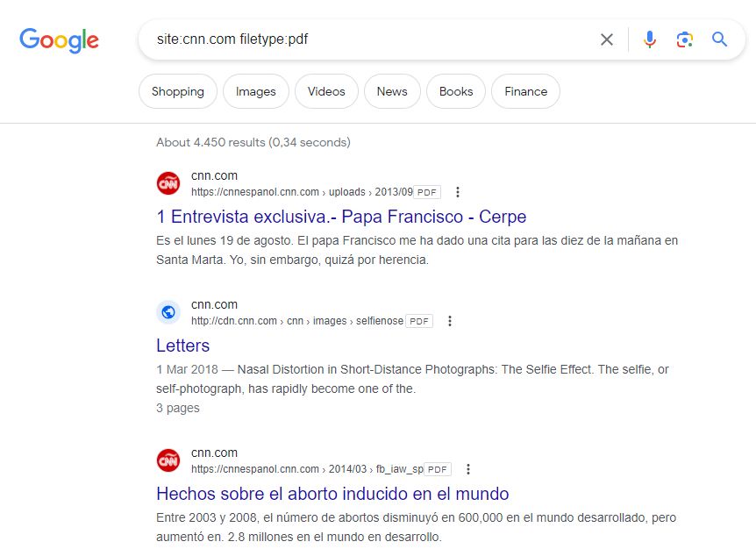Clear the search query with the X icon
The image size is (756, 556).
point(607,39)
